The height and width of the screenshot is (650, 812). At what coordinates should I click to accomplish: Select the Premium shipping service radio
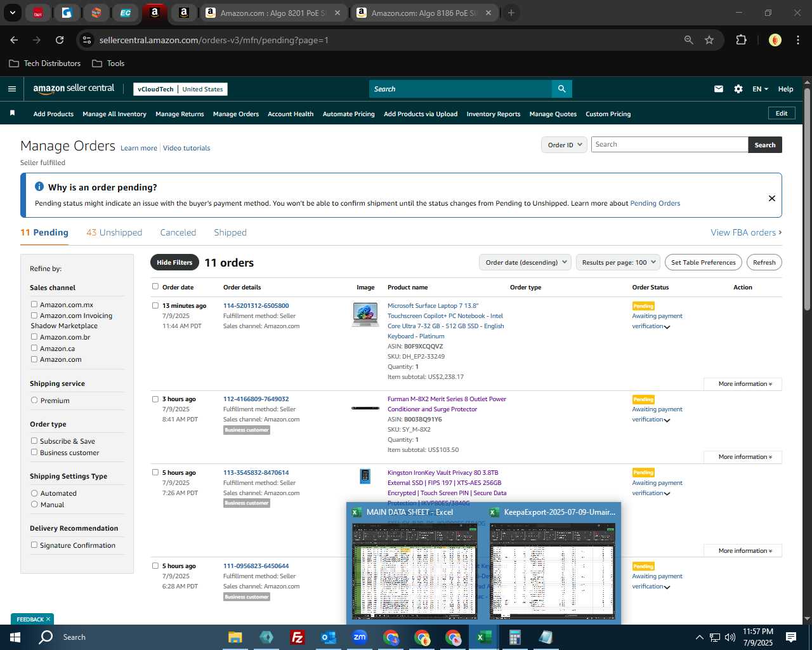[x=34, y=401]
